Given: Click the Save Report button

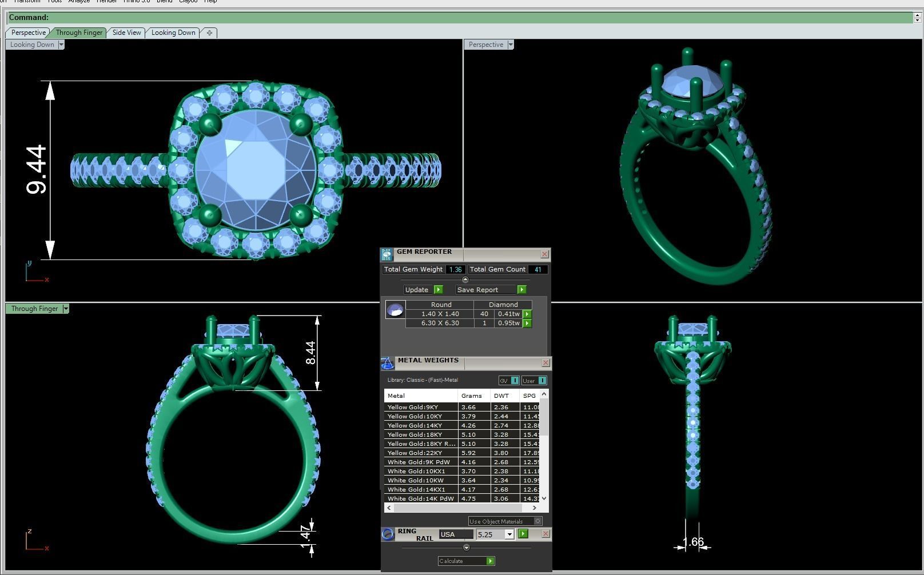Looking at the screenshot, I should click(491, 290).
